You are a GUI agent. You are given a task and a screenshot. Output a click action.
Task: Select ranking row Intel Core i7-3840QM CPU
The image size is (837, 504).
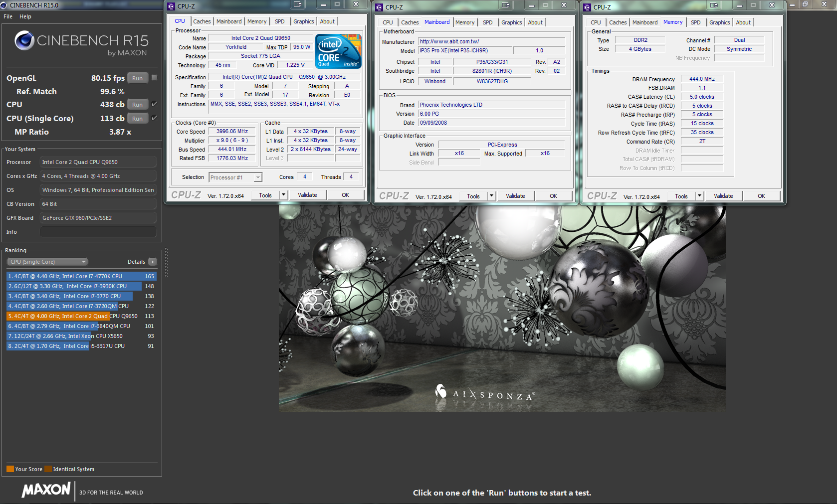point(81,326)
